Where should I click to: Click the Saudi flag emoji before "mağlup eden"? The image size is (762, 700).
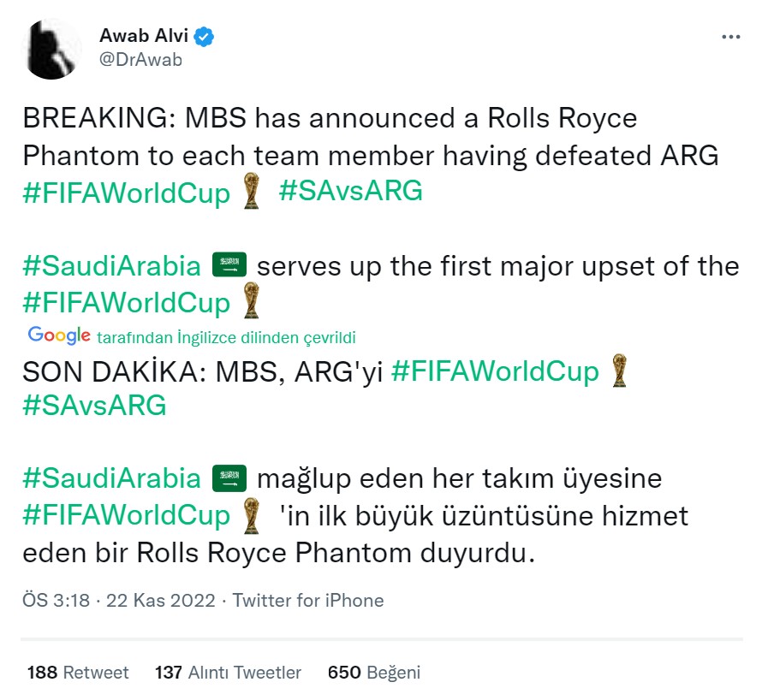(x=229, y=478)
